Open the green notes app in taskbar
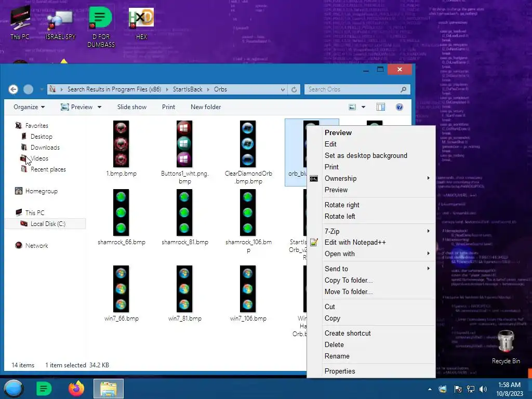Screen dimensions: 532x399 click(44, 389)
